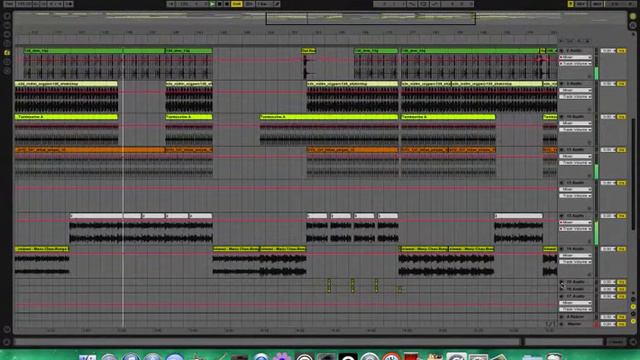640x360 pixels.
Task: Switch to Arrangement view using the top-right selector
Action: point(633,16)
